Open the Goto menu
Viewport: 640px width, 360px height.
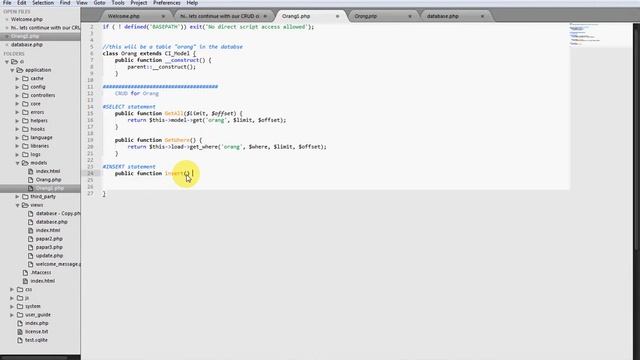[x=99, y=3]
